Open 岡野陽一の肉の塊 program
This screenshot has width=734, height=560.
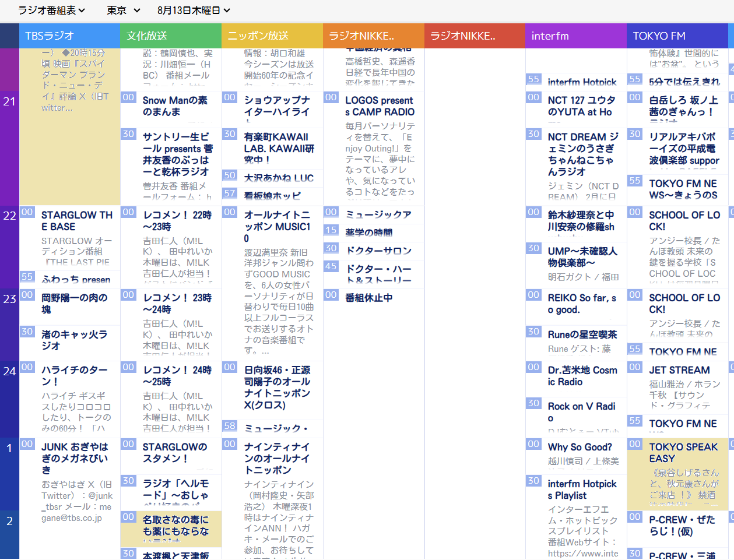click(x=74, y=304)
